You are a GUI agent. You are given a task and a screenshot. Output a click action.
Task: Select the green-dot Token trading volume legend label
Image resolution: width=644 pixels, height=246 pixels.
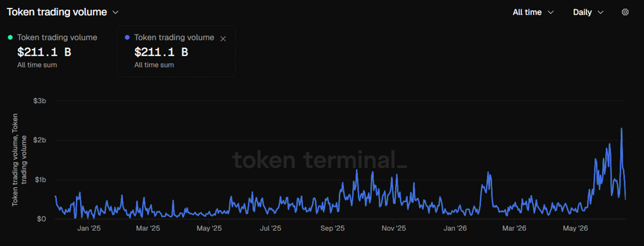(57, 38)
